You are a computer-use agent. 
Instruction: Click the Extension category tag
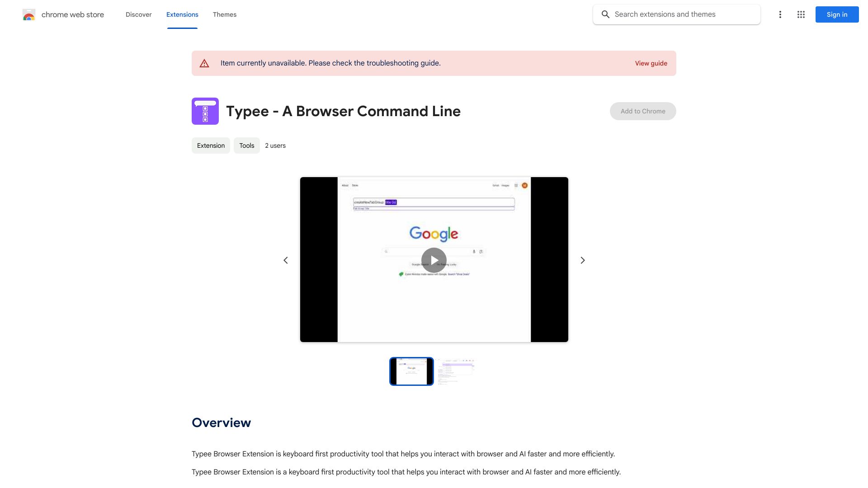(210, 145)
